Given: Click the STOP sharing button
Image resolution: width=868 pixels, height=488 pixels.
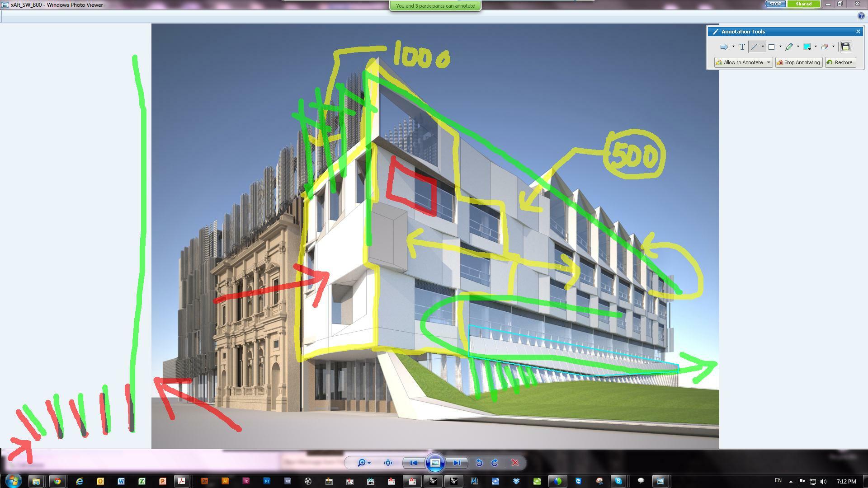Looking at the screenshot, I should click(775, 4).
